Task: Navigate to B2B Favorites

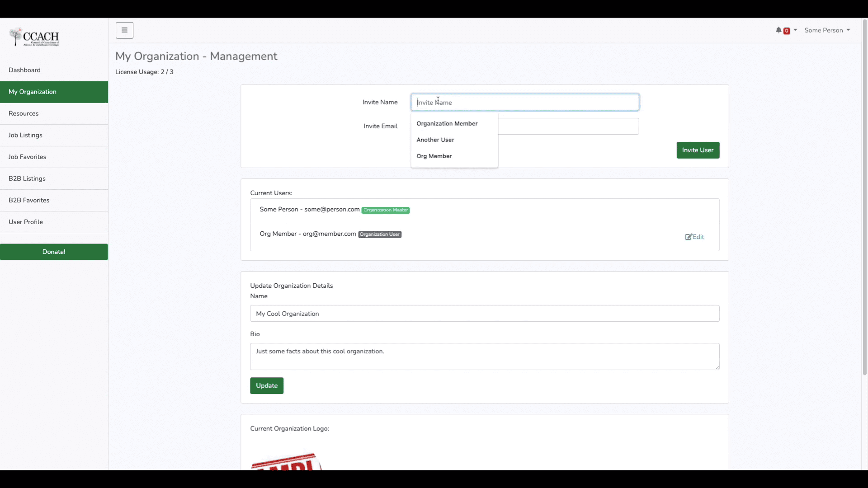Action: [29, 200]
